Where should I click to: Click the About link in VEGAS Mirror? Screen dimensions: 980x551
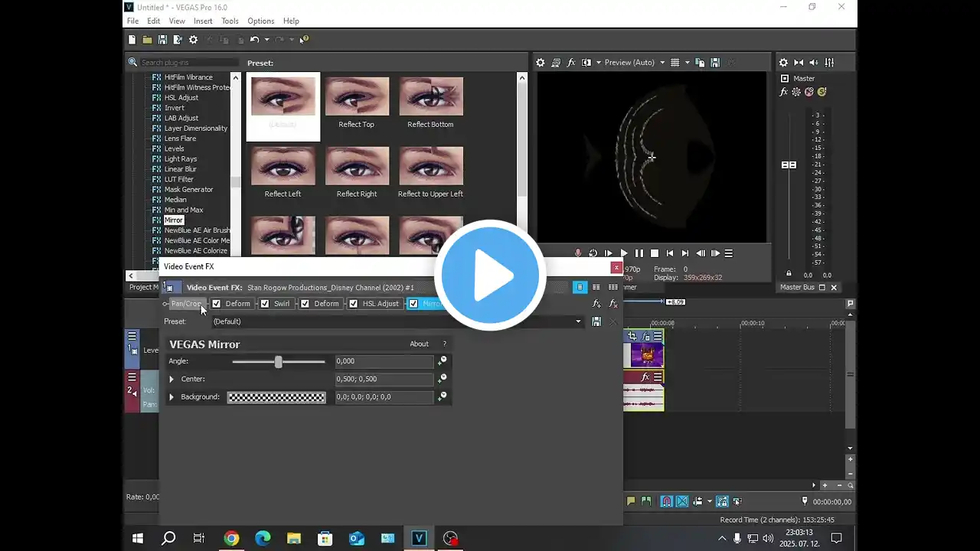(419, 344)
